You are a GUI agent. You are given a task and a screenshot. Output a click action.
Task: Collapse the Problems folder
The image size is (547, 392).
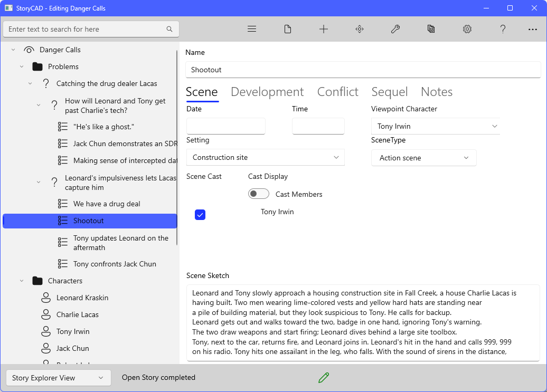point(22,66)
